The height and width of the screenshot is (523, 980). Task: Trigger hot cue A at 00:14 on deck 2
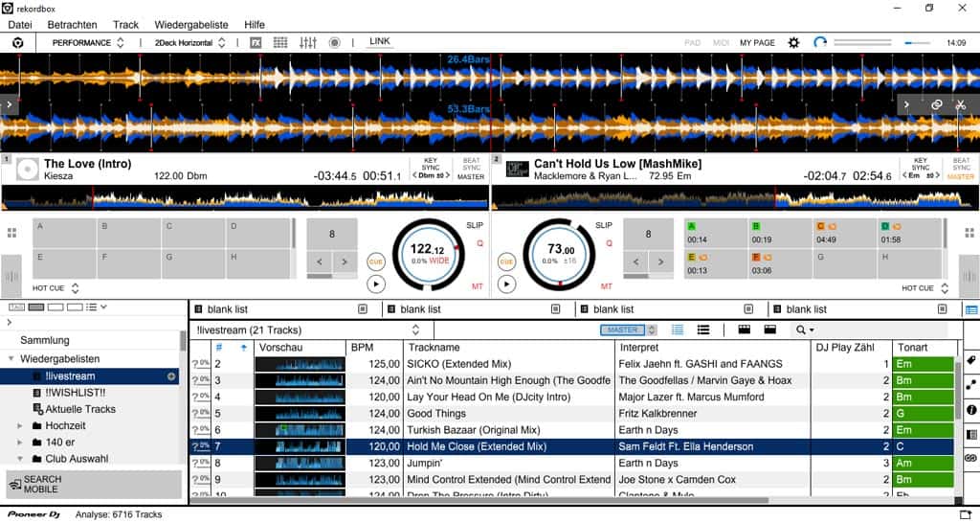tap(716, 234)
